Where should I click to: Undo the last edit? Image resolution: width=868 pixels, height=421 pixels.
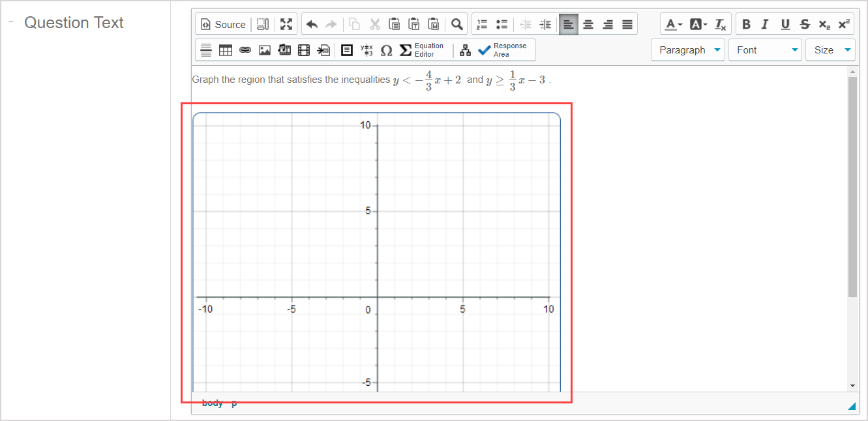(312, 23)
